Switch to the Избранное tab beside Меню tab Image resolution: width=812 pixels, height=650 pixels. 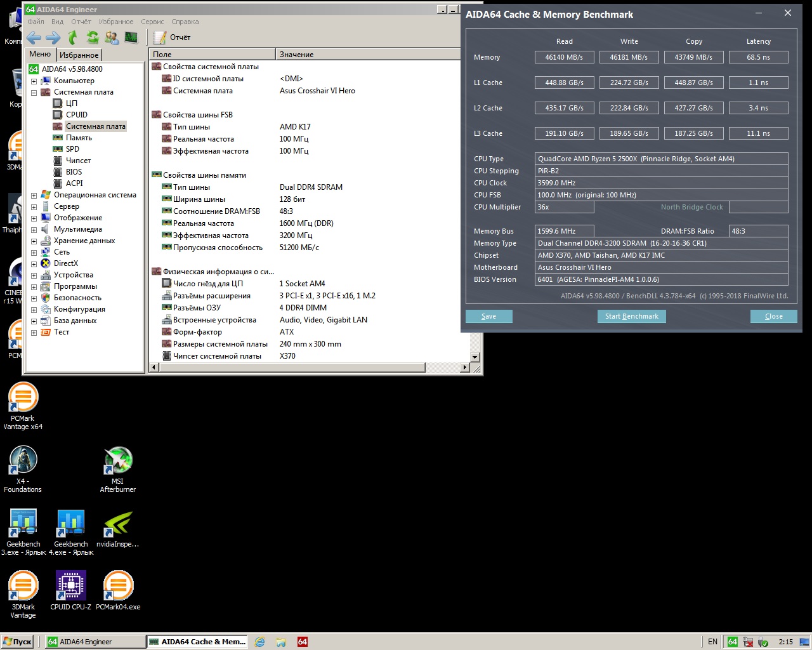click(79, 55)
